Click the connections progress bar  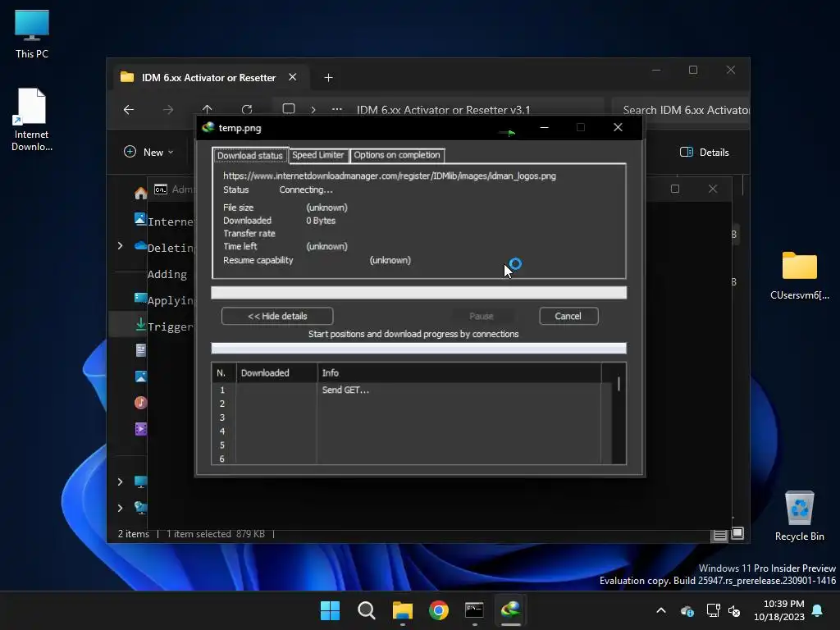pyautogui.click(x=419, y=349)
